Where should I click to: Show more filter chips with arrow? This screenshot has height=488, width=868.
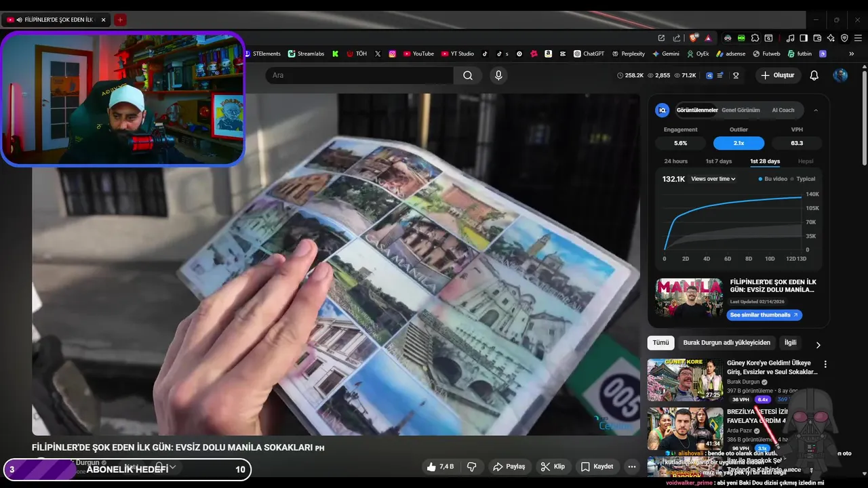(x=818, y=344)
